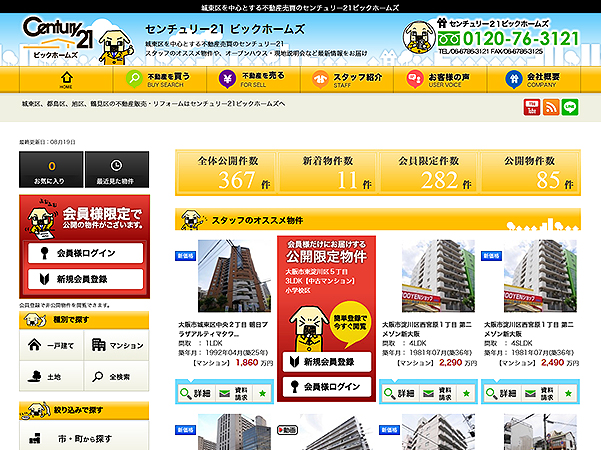This screenshot has width=601, height=450.
Task: Click sidebar 新規会員登録 button
Action: [x=85, y=279]
